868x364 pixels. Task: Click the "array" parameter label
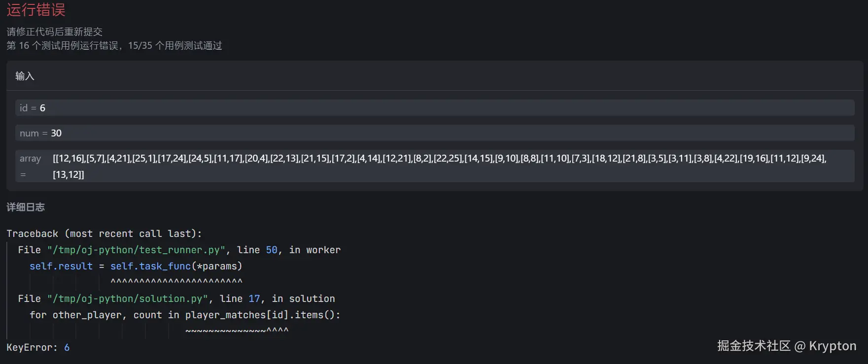click(30, 159)
